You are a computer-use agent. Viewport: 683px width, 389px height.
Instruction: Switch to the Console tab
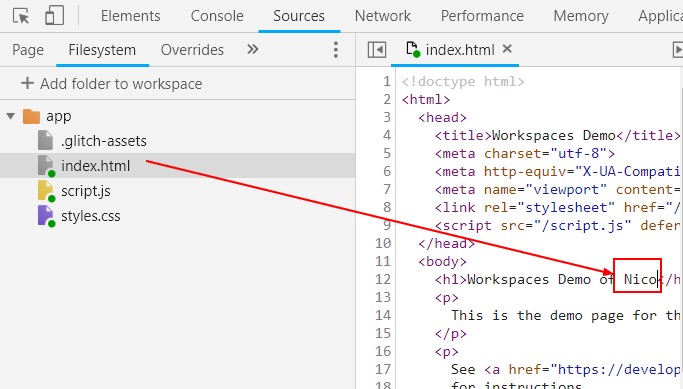(x=217, y=16)
